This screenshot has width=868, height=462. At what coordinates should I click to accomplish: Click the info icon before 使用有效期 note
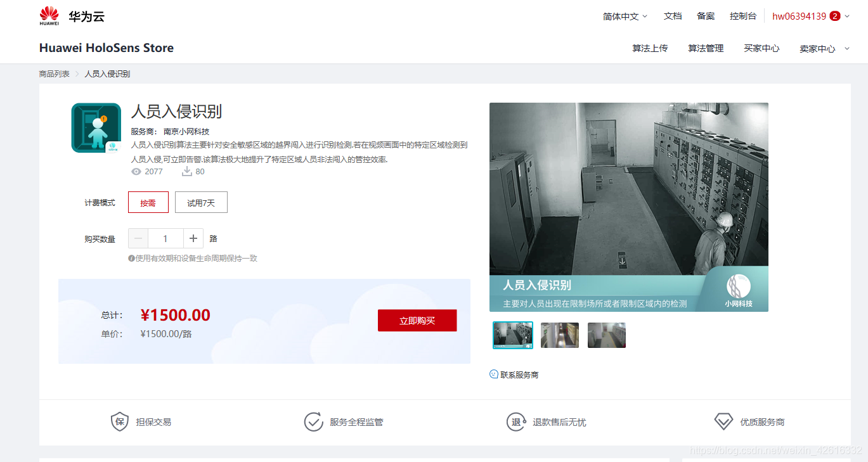[x=131, y=259]
